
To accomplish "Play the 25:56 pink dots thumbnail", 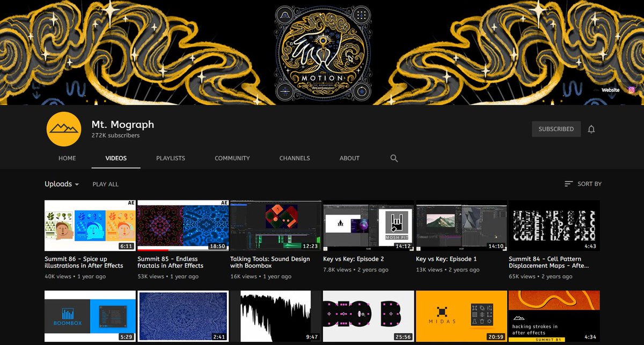I will coord(369,317).
